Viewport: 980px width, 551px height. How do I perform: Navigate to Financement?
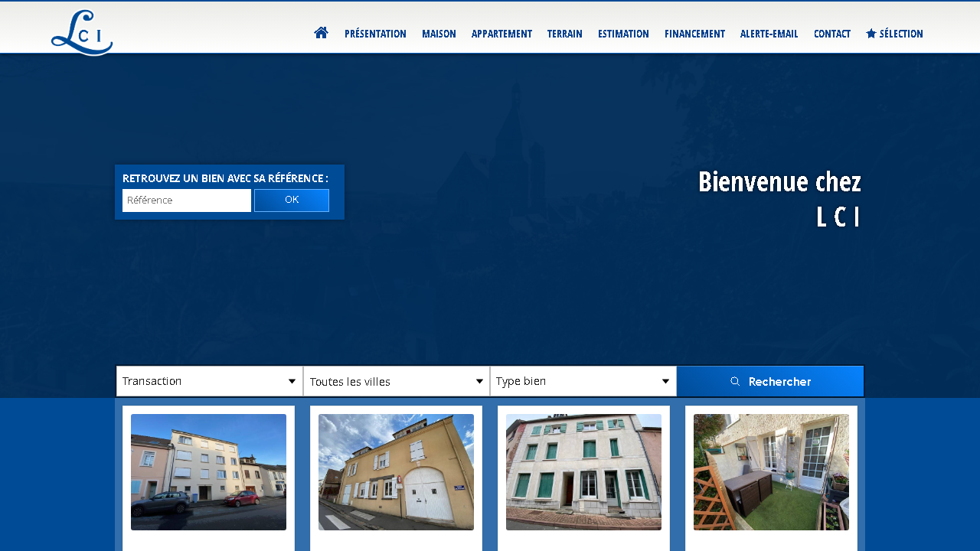[x=694, y=34]
